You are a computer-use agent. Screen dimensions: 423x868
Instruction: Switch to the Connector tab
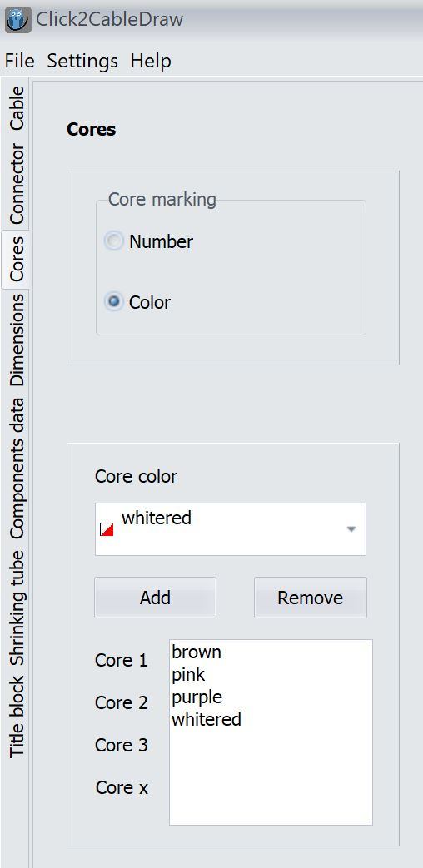16,184
